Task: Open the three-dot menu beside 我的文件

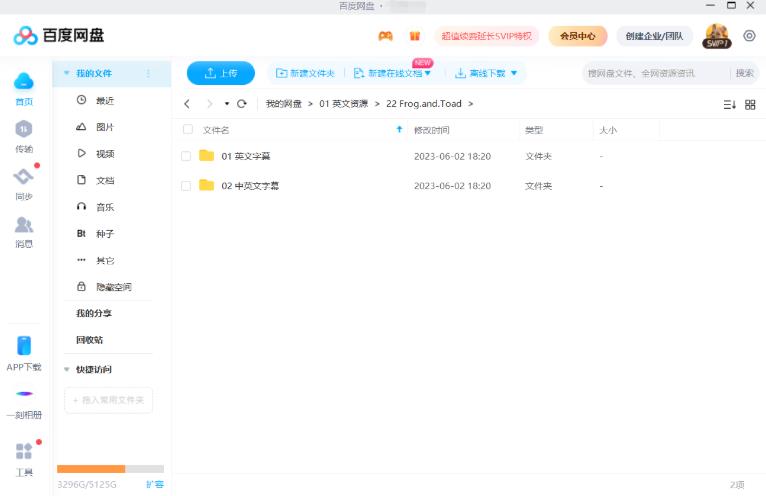Action: tap(148, 73)
